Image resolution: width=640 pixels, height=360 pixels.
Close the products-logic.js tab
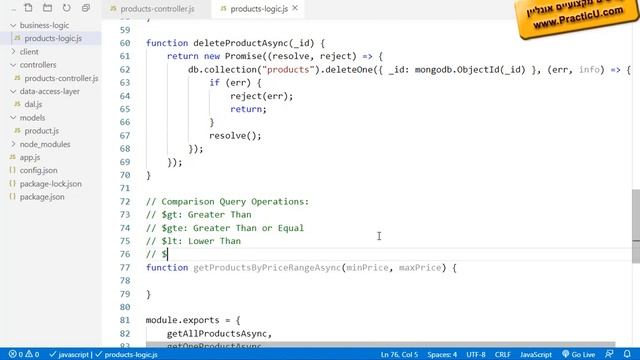coord(295,8)
